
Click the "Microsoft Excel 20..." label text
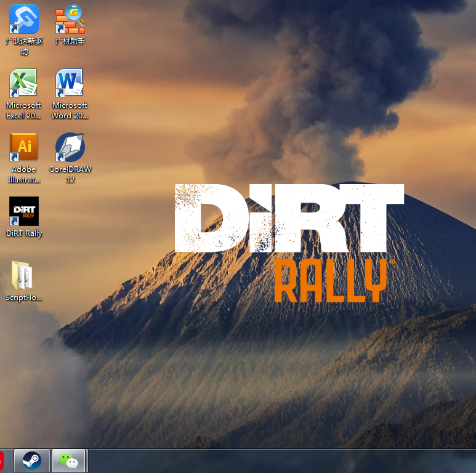23,110
